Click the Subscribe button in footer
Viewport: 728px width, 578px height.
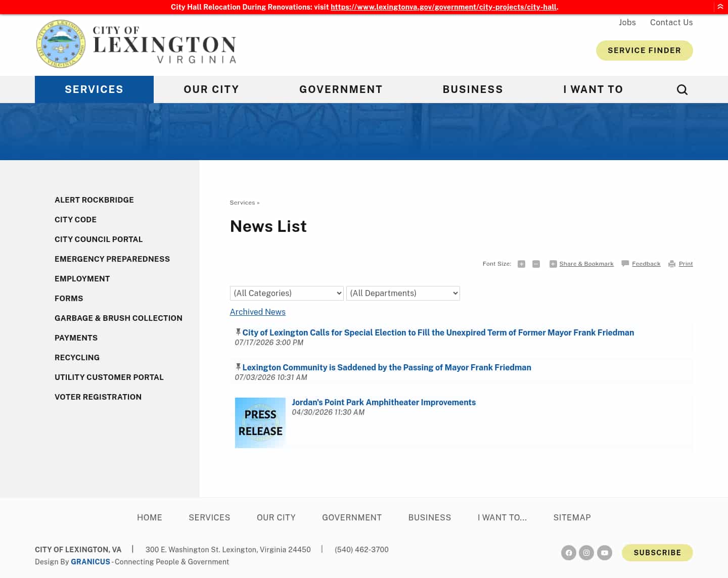[x=657, y=553]
